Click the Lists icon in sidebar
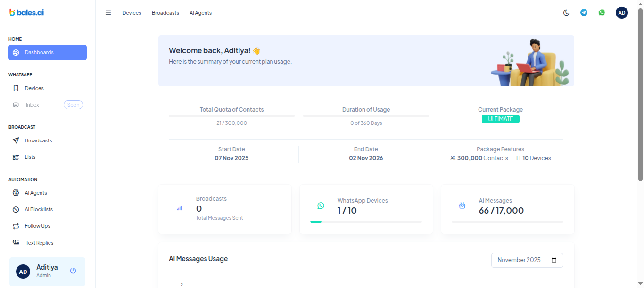The width and height of the screenshot is (644, 288). click(x=16, y=157)
